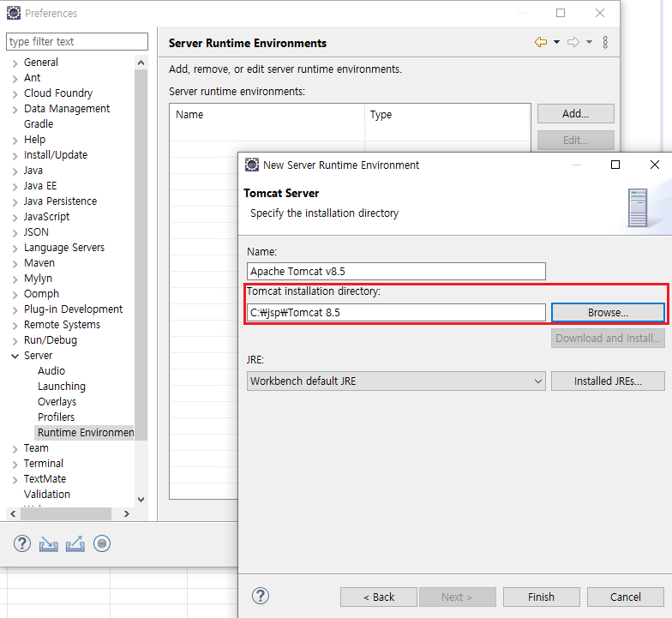Expand the Maven tree node
The height and width of the screenshot is (618, 672).
tap(15, 264)
